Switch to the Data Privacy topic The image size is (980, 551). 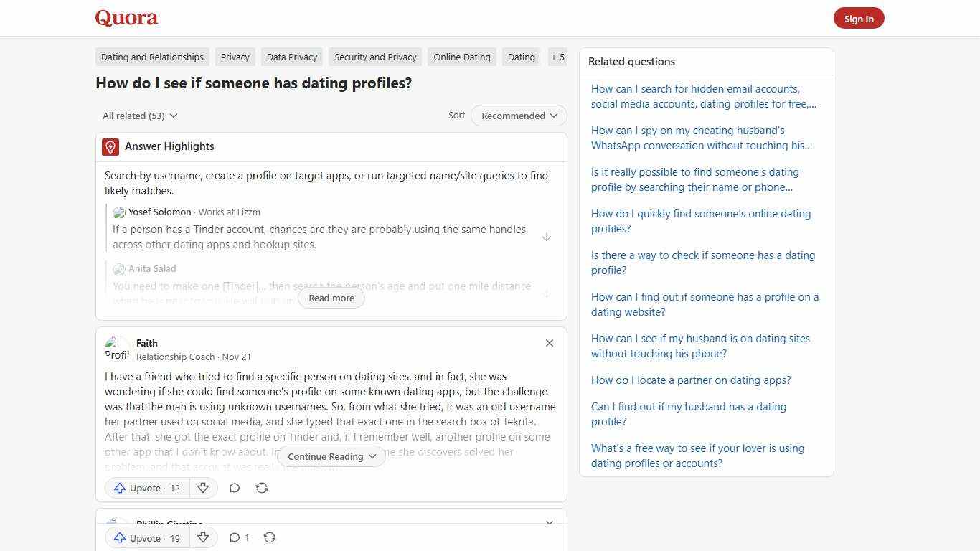pyautogui.click(x=291, y=57)
